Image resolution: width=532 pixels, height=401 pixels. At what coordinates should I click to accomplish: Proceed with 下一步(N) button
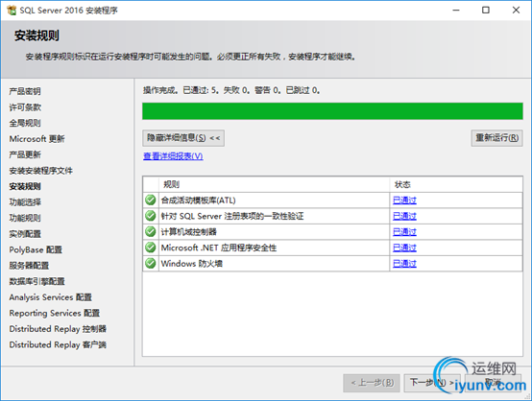pos(432,383)
